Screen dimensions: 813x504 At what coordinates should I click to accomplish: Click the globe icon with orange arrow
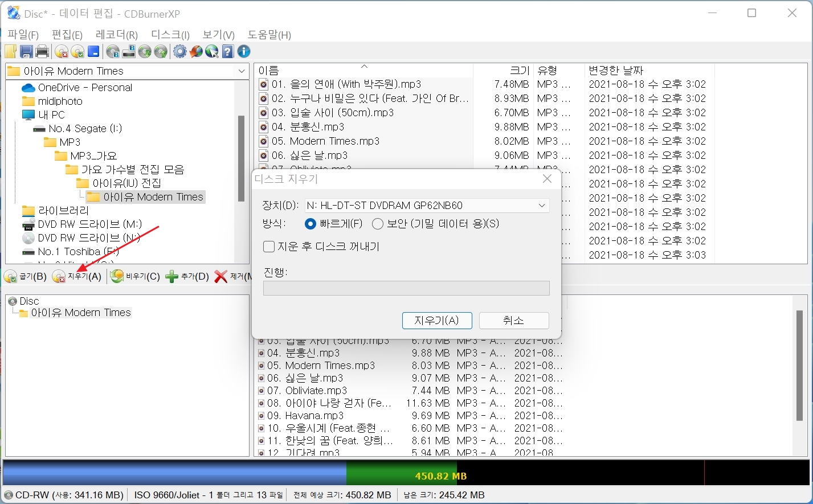(196, 52)
